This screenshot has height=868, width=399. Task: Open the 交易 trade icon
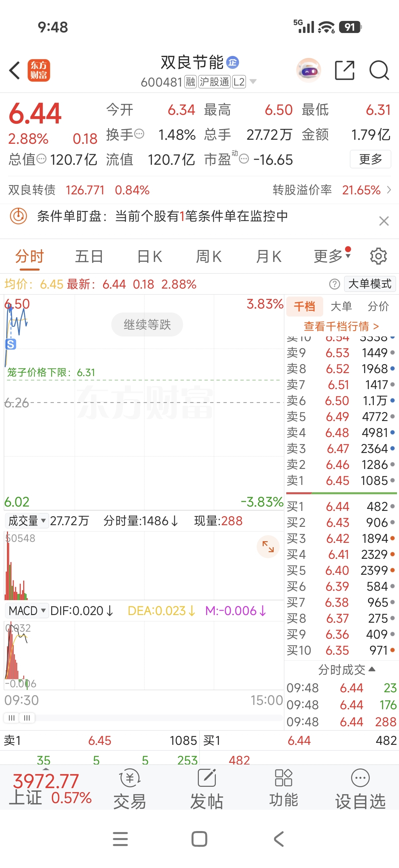130,789
